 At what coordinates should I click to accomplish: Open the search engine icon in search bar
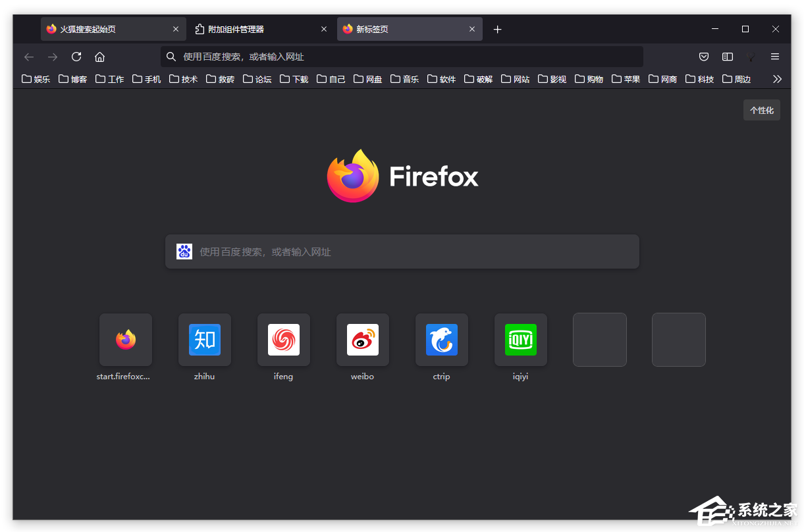pos(184,251)
